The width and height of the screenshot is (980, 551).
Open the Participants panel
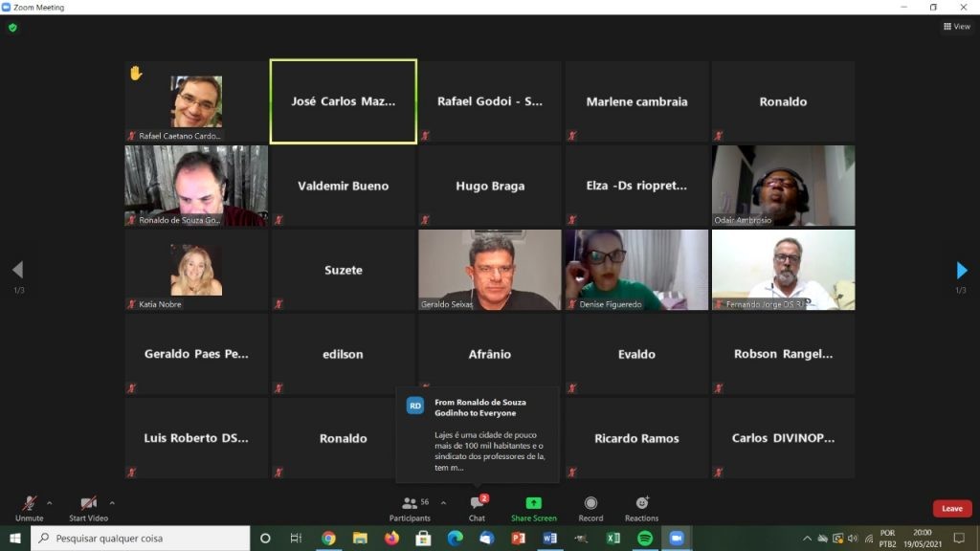coord(412,506)
